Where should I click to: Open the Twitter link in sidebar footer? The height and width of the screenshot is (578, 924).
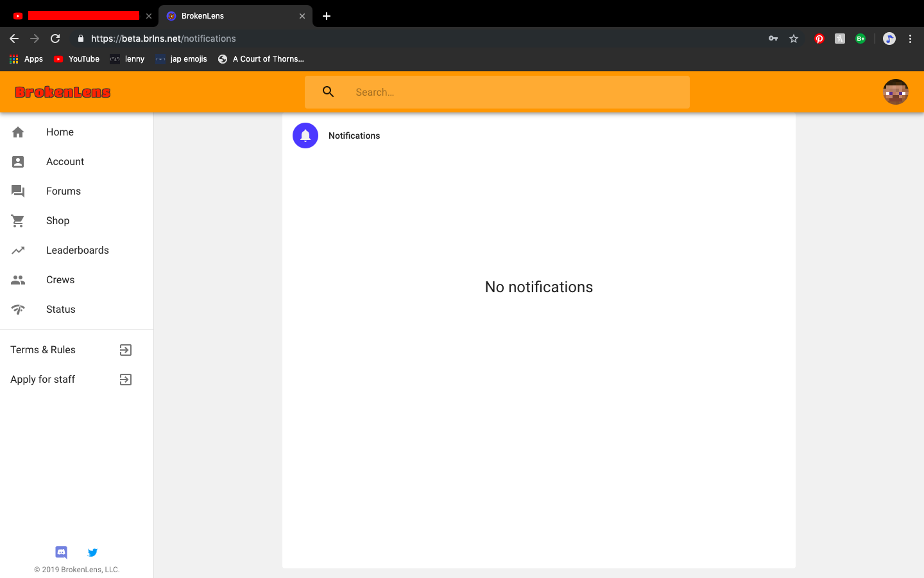92,552
